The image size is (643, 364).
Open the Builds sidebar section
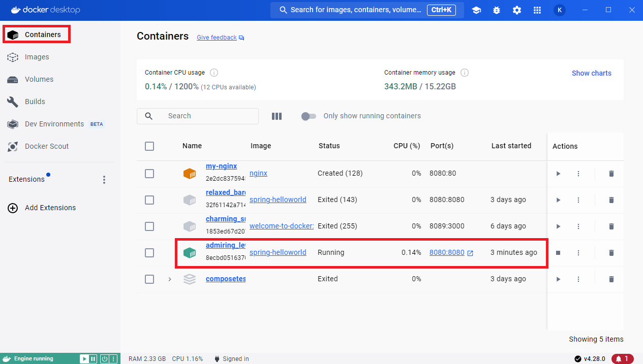pos(35,102)
